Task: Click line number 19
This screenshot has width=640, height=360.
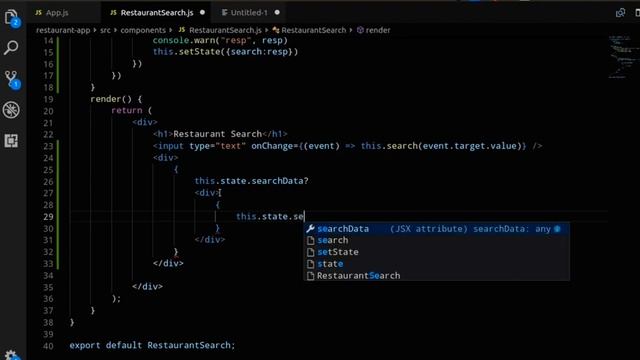Action: pyautogui.click(x=48, y=99)
